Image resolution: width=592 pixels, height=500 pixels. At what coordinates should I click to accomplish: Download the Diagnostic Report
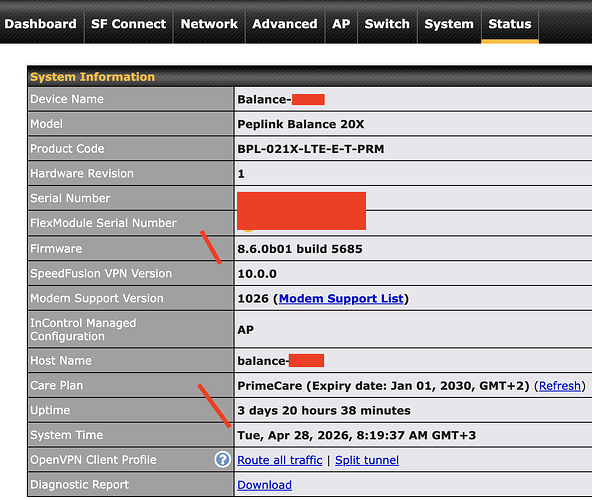[x=264, y=485]
